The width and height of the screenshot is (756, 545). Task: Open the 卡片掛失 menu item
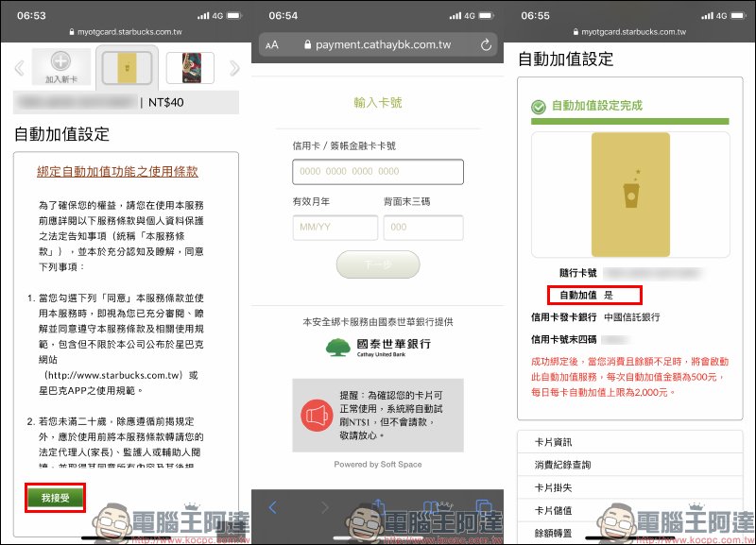630,487
